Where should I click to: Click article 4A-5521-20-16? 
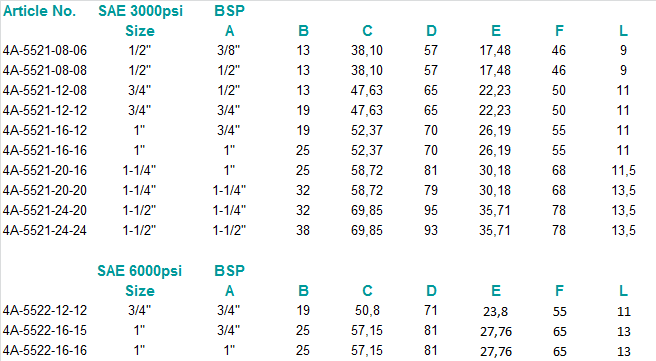pyautogui.click(x=45, y=171)
